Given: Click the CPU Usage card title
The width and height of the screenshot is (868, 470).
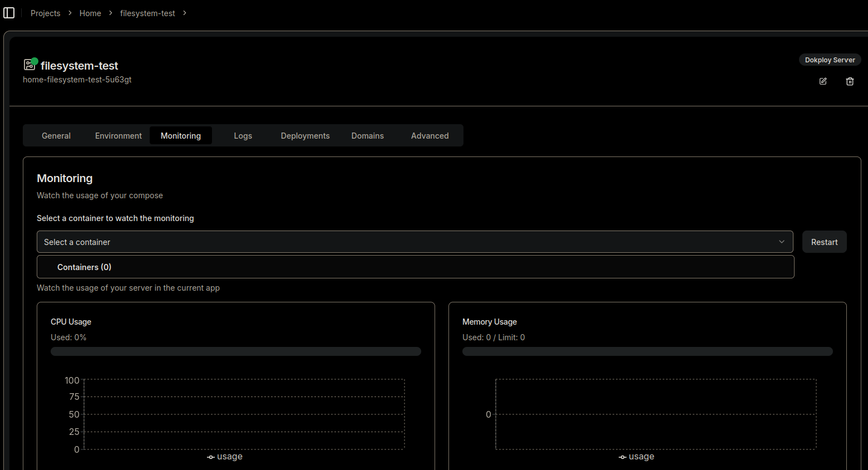Looking at the screenshot, I should pos(71,322).
